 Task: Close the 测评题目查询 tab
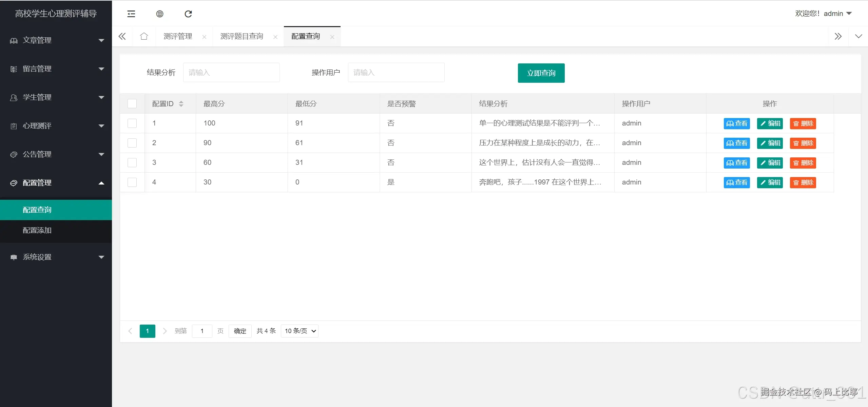point(275,37)
